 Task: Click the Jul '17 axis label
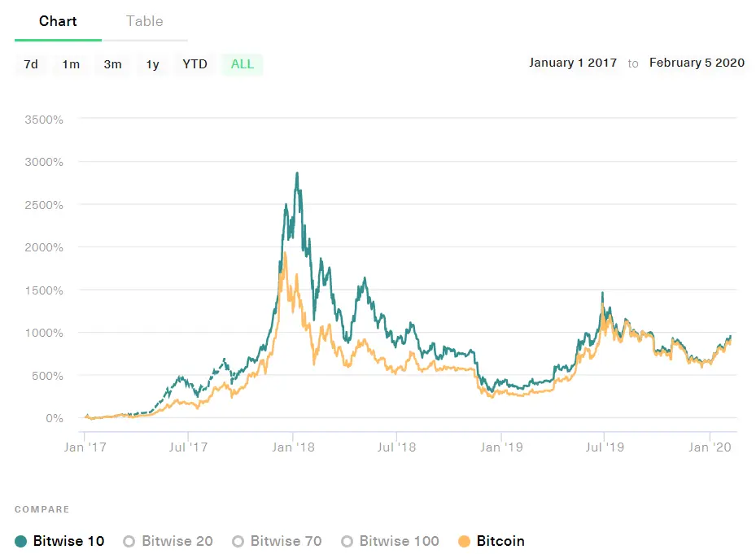(x=188, y=447)
